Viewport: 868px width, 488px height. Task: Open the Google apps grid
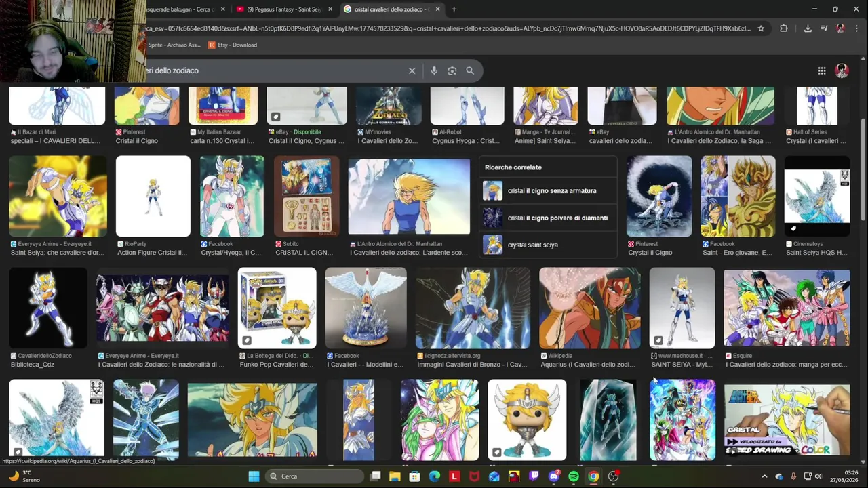[x=821, y=70]
